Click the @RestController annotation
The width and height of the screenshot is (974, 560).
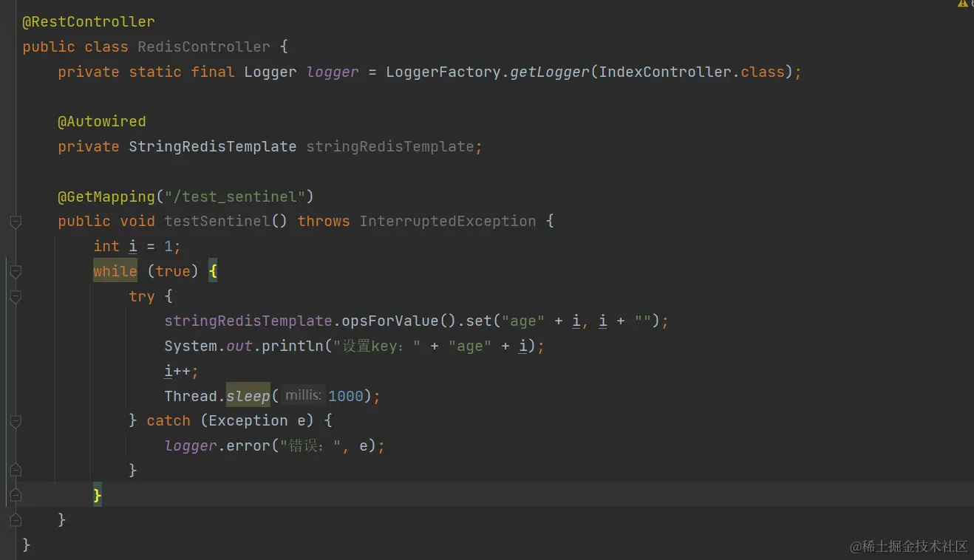(89, 22)
